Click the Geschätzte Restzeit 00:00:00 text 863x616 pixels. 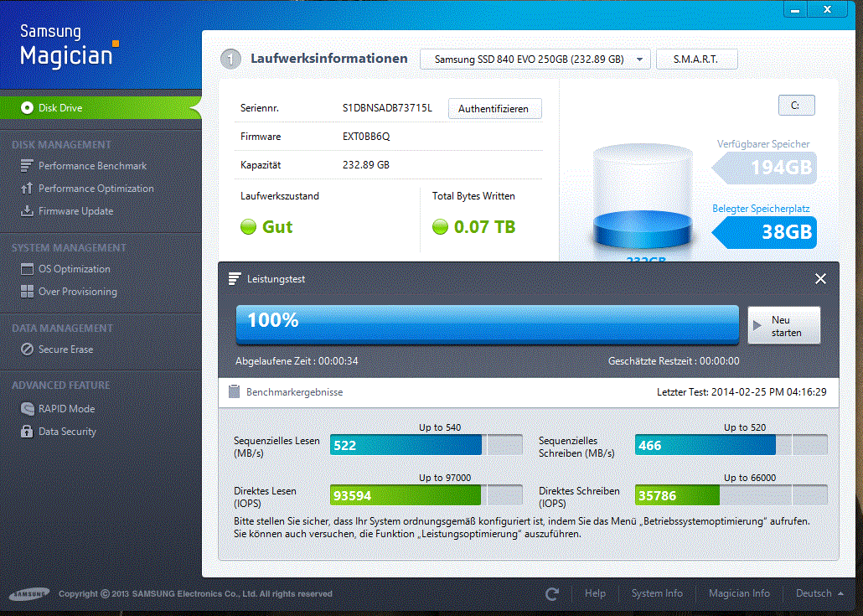point(674,361)
